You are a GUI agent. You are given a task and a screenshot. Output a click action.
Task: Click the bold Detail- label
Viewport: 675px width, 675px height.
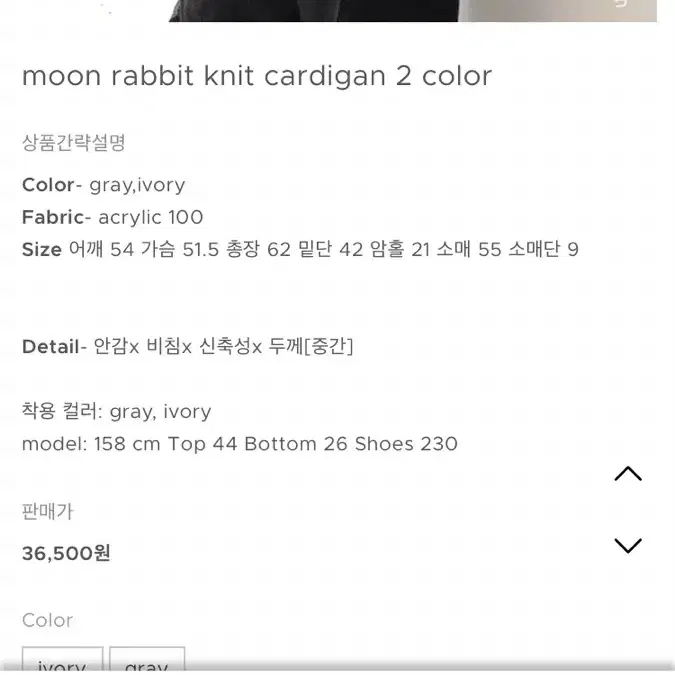point(54,347)
